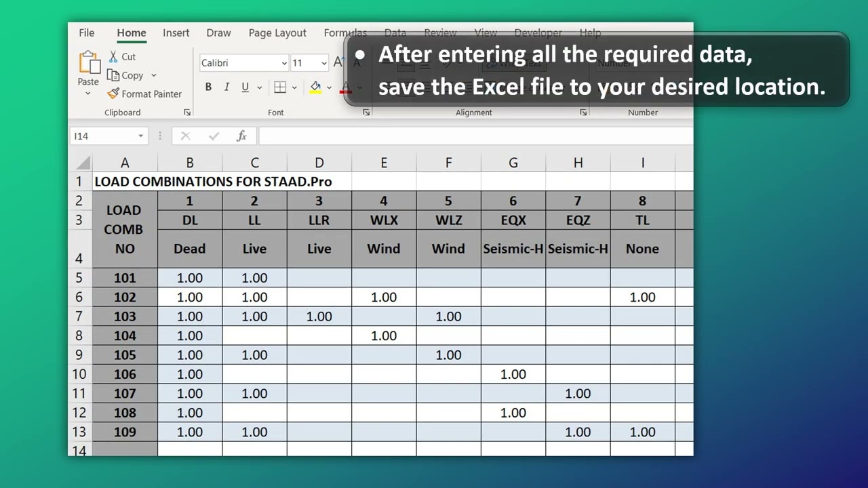This screenshot has width=868, height=488.
Task: Click load combination cell '109'
Action: 125,432
